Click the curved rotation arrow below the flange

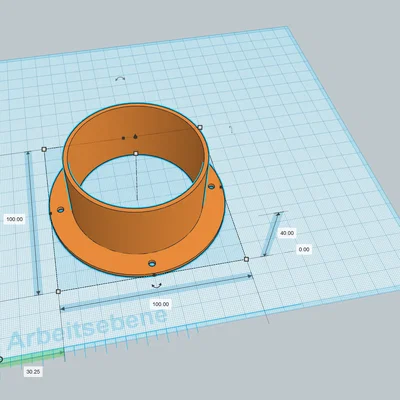pyautogui.click(x=156, y=285)
